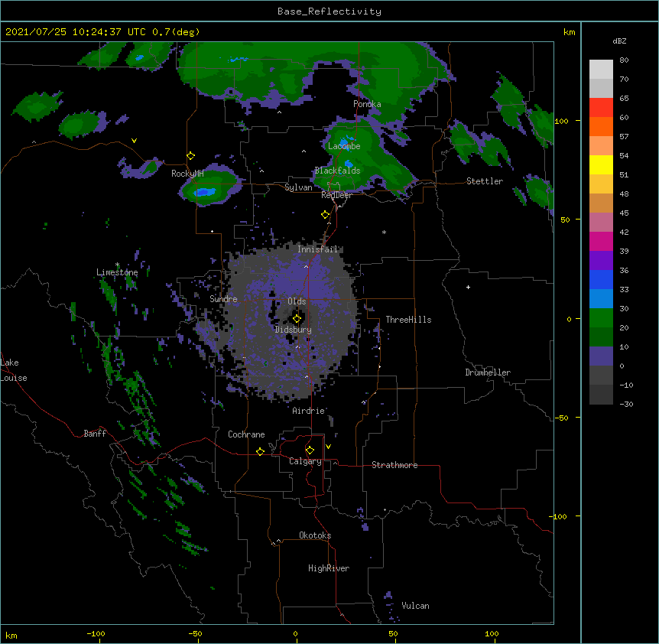Click the blue reflectivity core near RockyMH
Viewport: 659px width, 644px height.
(205, 193)
